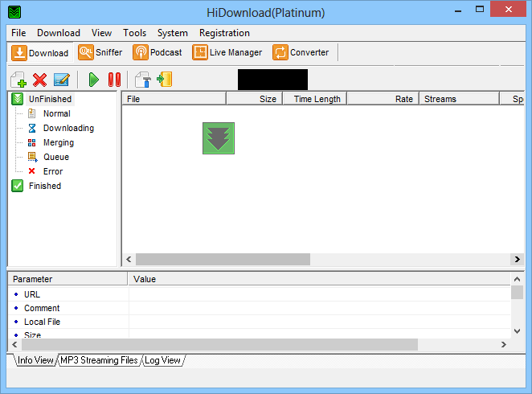This screenshot has width=532, height=394.
Task: Pause download with the red pause icon
Action: (x=114, y=80)
